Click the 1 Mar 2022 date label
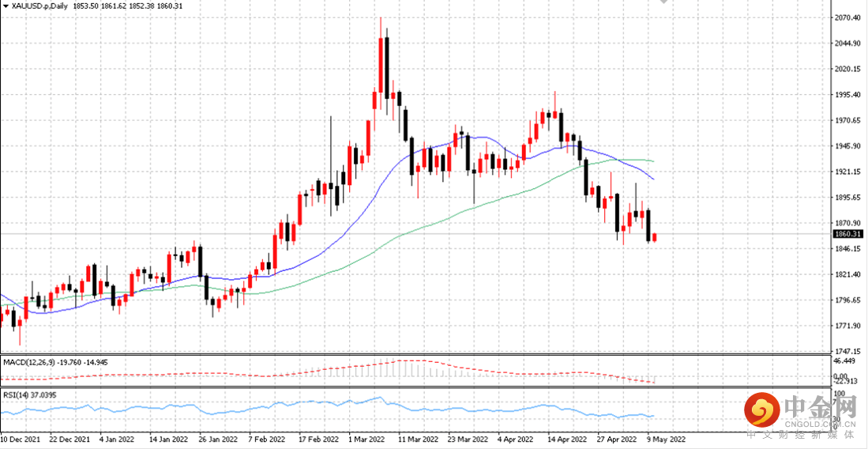The height and width of the screenshot is (449, 868). 366,439
